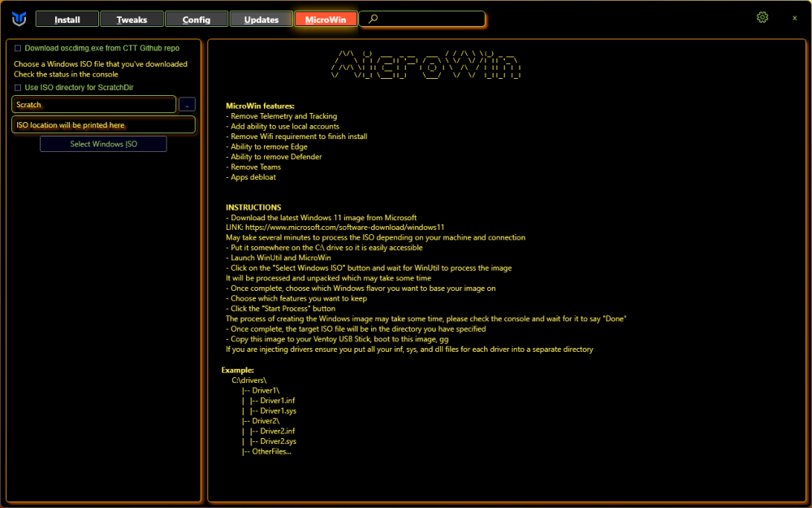Screen dimensions: 812x508
Task: Click 'Remove Teams' line
Action: [x=253, y=167]
